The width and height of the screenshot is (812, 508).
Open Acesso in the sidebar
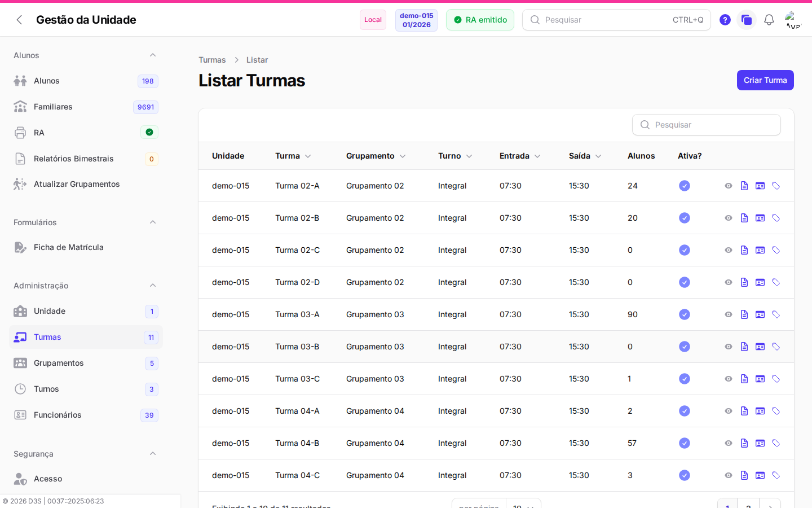tap(86, 479)
